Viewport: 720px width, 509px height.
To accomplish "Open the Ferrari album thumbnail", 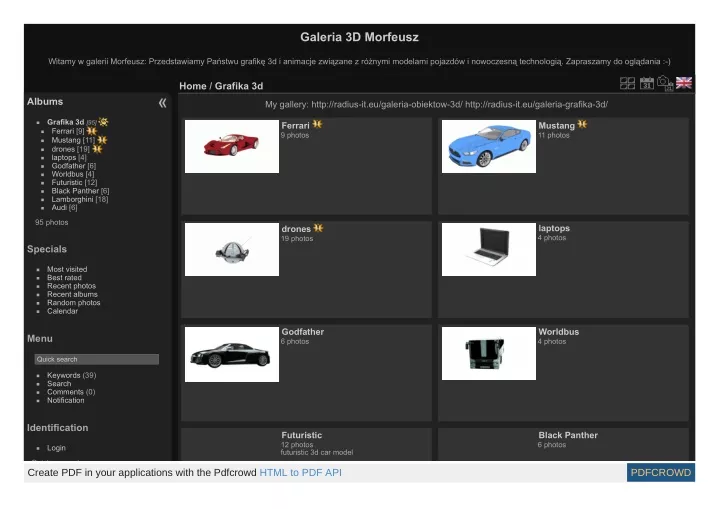I will 232,147.
